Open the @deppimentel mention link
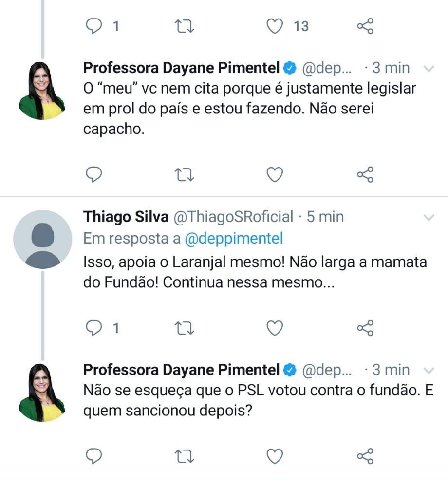Image resolution: width=448 pixels, height=487 pixels. (234, 239)
